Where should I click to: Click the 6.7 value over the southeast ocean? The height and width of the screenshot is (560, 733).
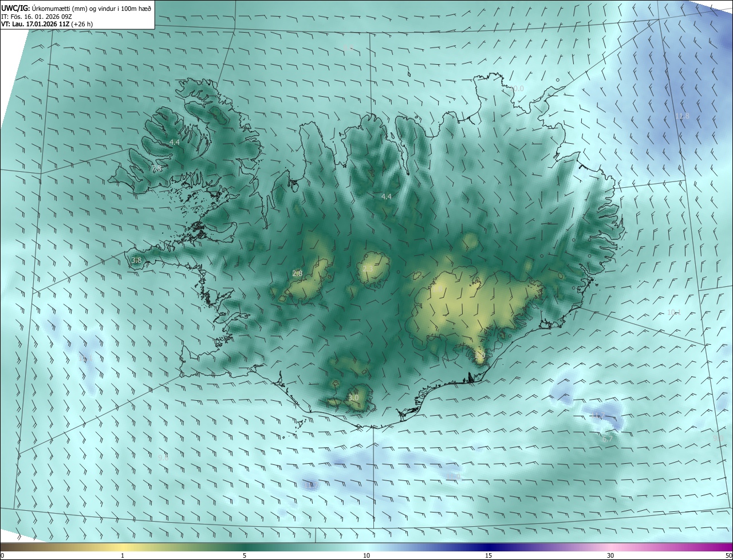[608, 439]
